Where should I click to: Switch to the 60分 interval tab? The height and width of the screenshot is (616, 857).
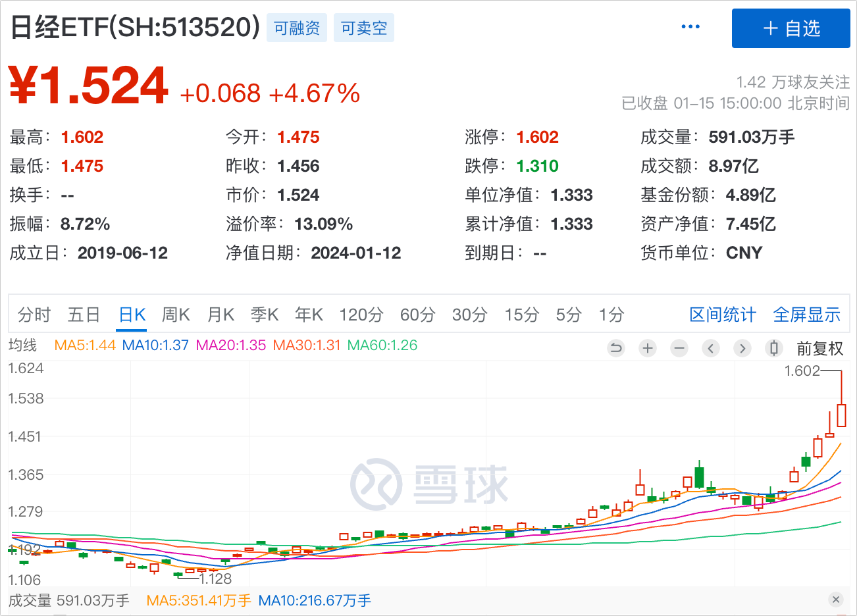(417, 315)
